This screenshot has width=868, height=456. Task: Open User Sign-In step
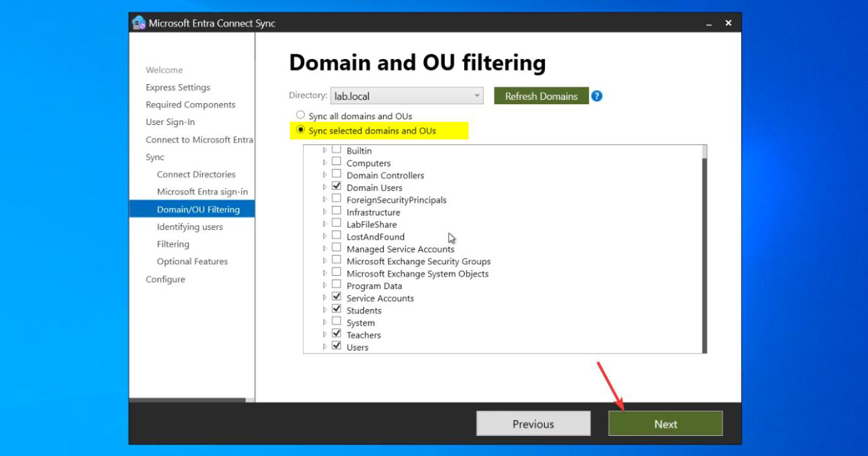pyautogui.click(x=170, y=122)
